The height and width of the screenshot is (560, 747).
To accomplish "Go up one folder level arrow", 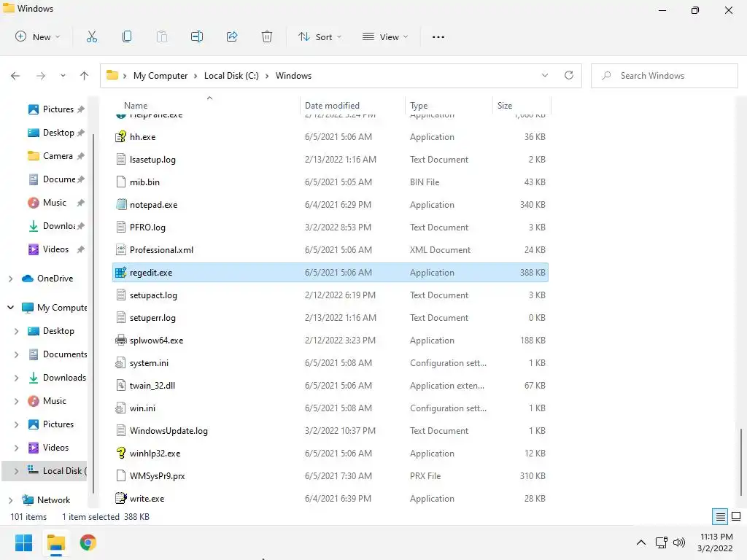I will coord(85,76).
